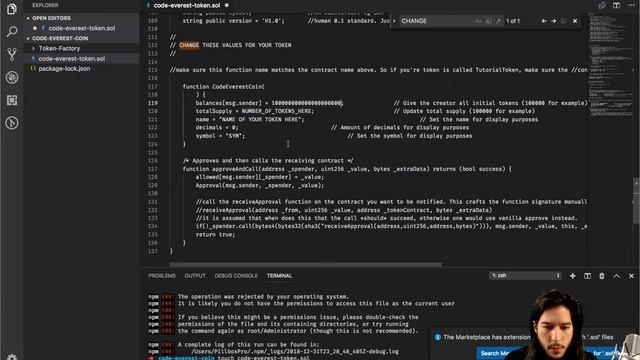Click NUMBER_OF_TOKENS_HERE on line 120
The height and width of the screenshot is (360, 640).
(277, 111)
